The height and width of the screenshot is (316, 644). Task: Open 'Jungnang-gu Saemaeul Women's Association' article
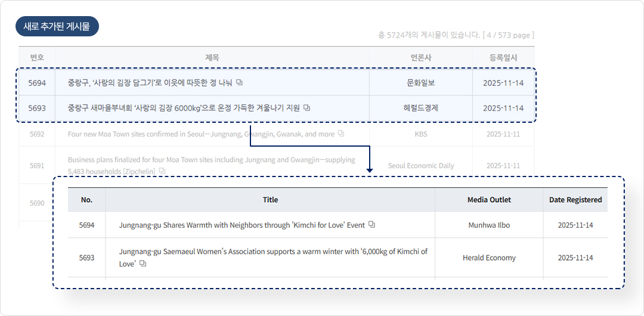(273, 252)
